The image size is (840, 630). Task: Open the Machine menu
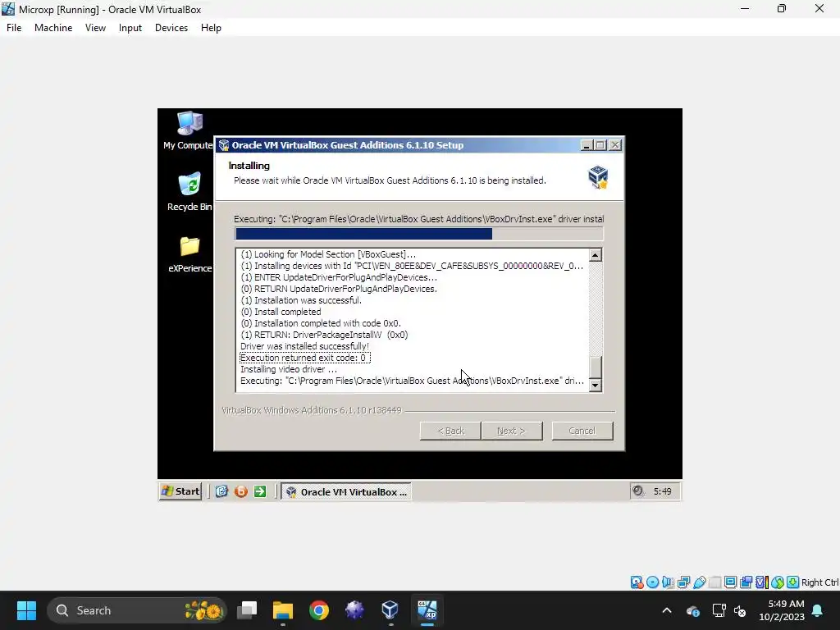53,28
